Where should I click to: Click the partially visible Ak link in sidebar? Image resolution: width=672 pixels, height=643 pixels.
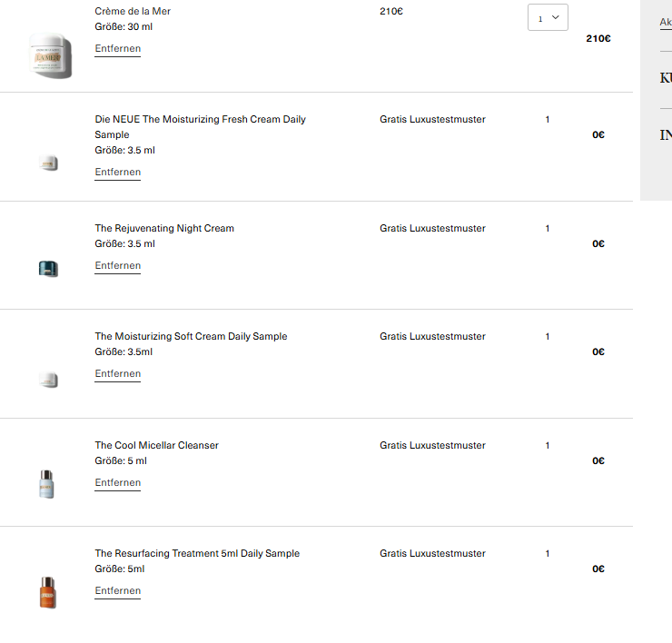pyautogui.click(x=665, y=22)
